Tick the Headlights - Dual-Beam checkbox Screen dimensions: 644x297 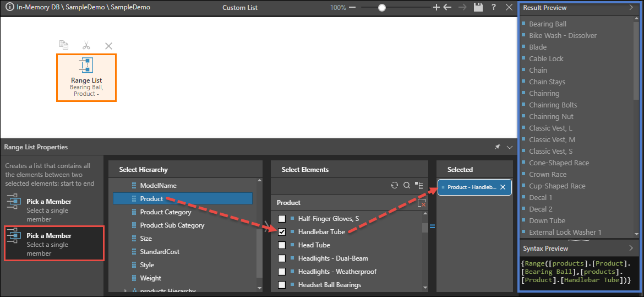pyautogui.click(x=282, y=258)
